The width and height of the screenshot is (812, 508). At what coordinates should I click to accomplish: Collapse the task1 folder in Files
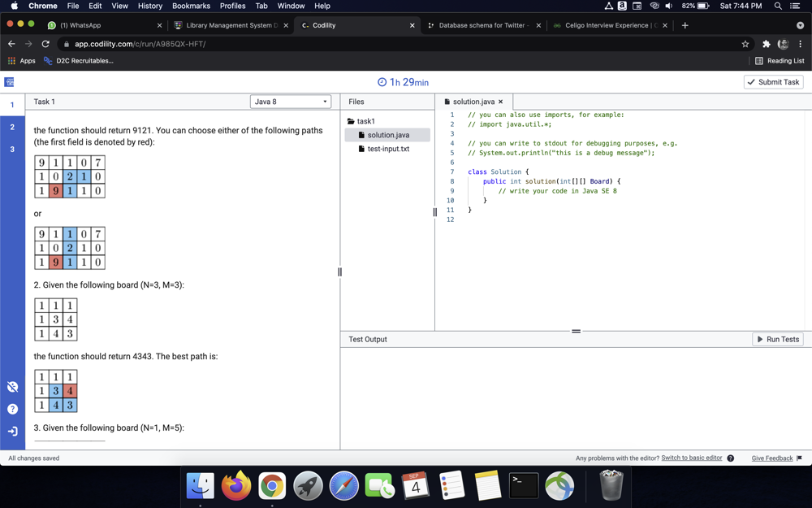coord(361,121)
